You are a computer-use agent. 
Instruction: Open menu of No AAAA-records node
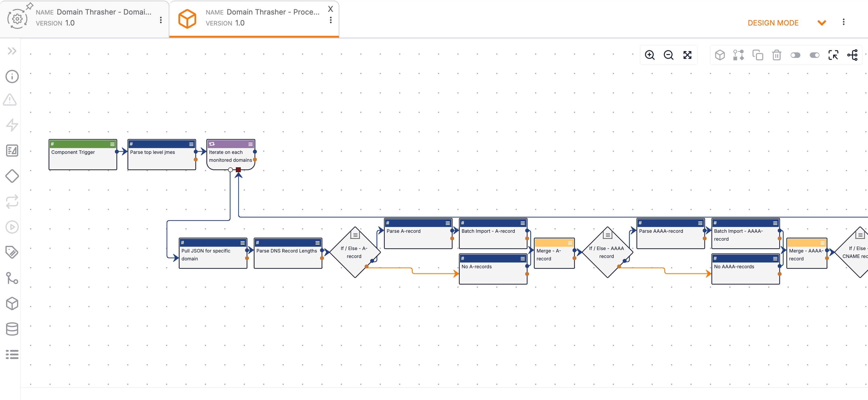pyautogui.click(x=775, y=259)
